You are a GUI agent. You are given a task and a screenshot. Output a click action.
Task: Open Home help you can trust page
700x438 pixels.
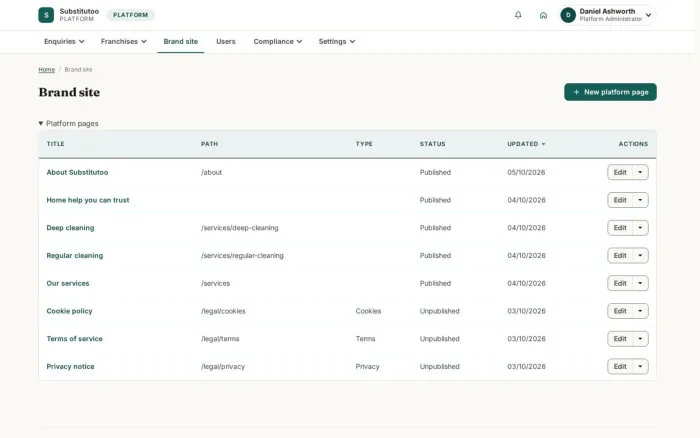(x=88, y=200)
